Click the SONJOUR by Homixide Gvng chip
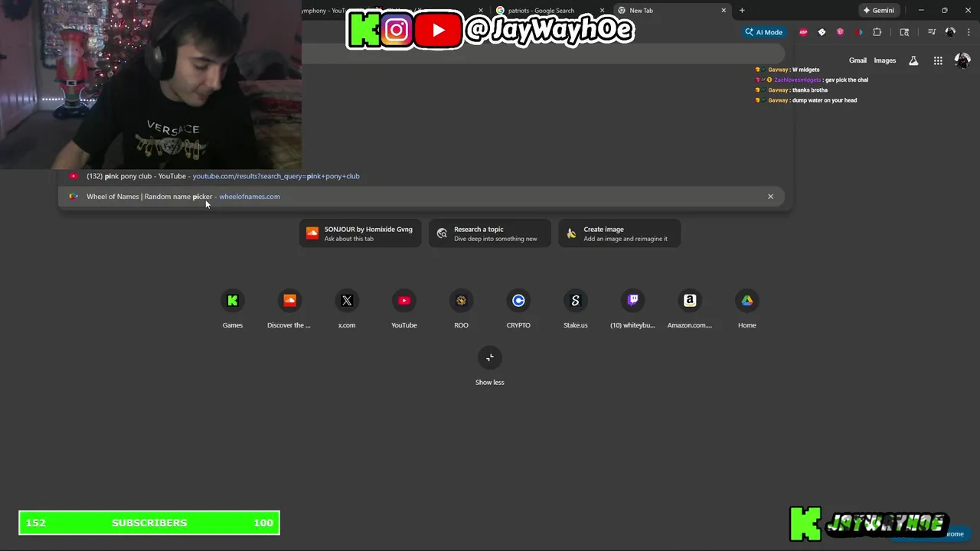Viewport: 980px width, 551px height. (x=360, y=233)
